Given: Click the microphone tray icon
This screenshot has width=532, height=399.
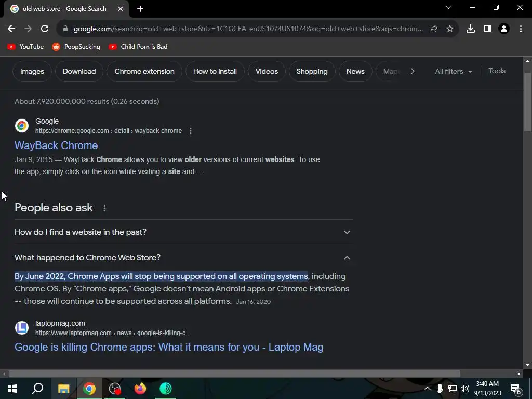Looking at the screenshot, I should 440,389.
